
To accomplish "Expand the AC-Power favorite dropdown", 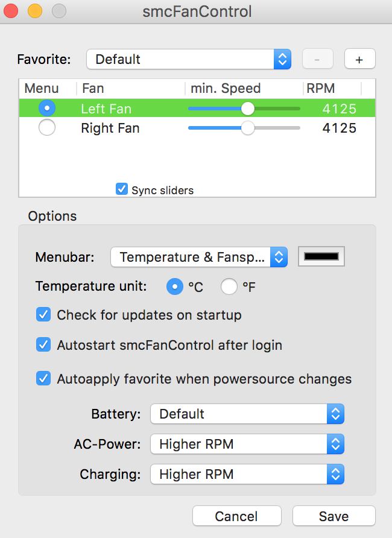I will 247,444.
